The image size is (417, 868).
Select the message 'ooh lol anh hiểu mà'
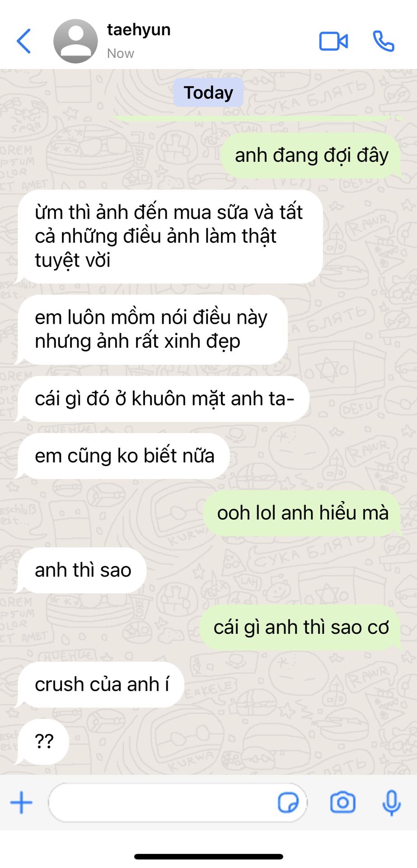point(302,513)
